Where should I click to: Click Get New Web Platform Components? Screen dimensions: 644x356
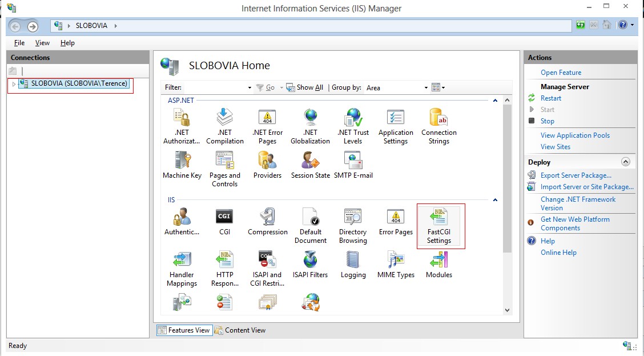click(575, 223)
